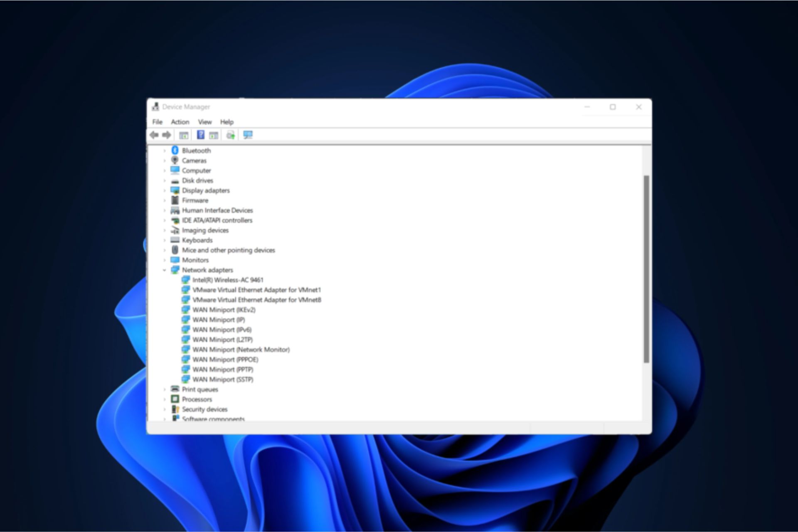Select WAN Miniport (SSTP)
The width and height of the screenshot is (798, 532).
pyautogui.click(x=223, y=380)
